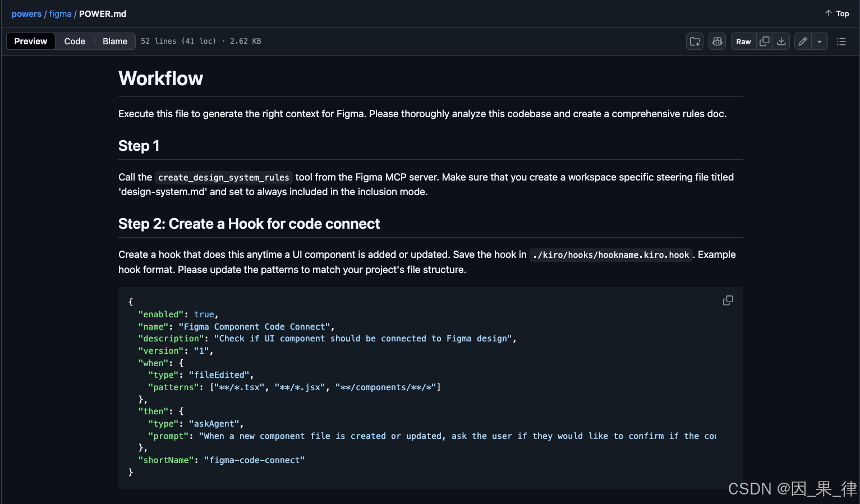Image resolution: width=860 pixels, height=504 pixels.
Task: Open the figma folder breadcrumb link
Action: click(x=60, y=13)
